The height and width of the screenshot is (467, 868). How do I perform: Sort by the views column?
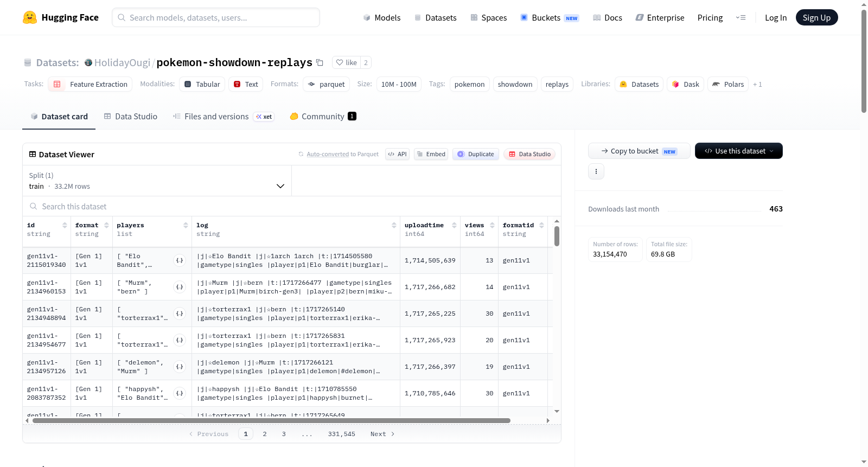pos(492,225)
